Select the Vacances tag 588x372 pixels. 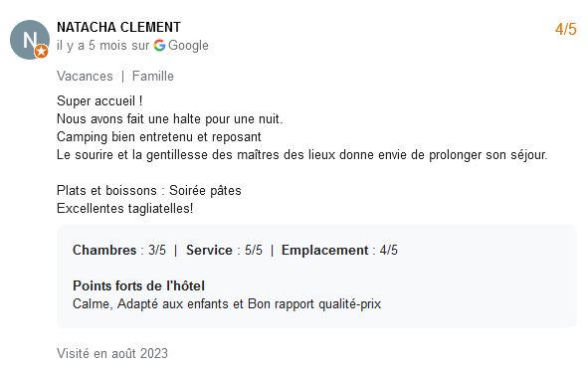tap(85, 77)
